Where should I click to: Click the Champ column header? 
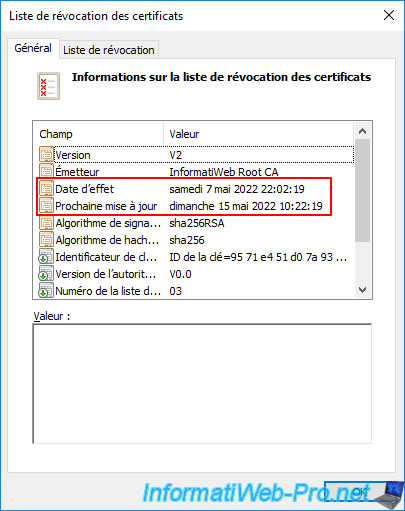pos(99,134)
